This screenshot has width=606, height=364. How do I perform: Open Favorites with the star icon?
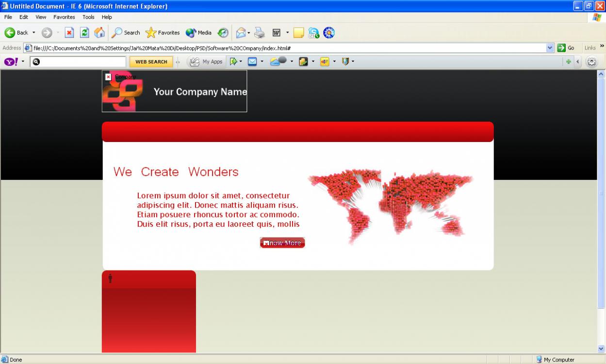(151, 32)
